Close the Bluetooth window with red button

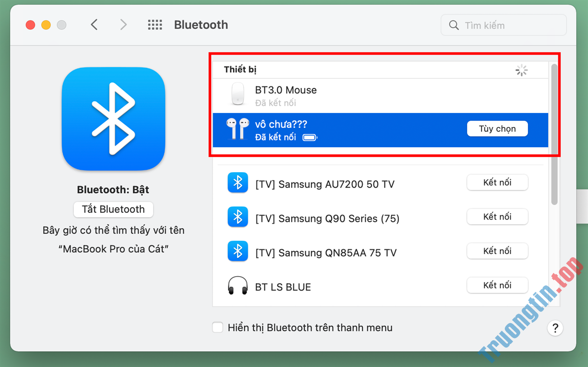pos(30,25)
